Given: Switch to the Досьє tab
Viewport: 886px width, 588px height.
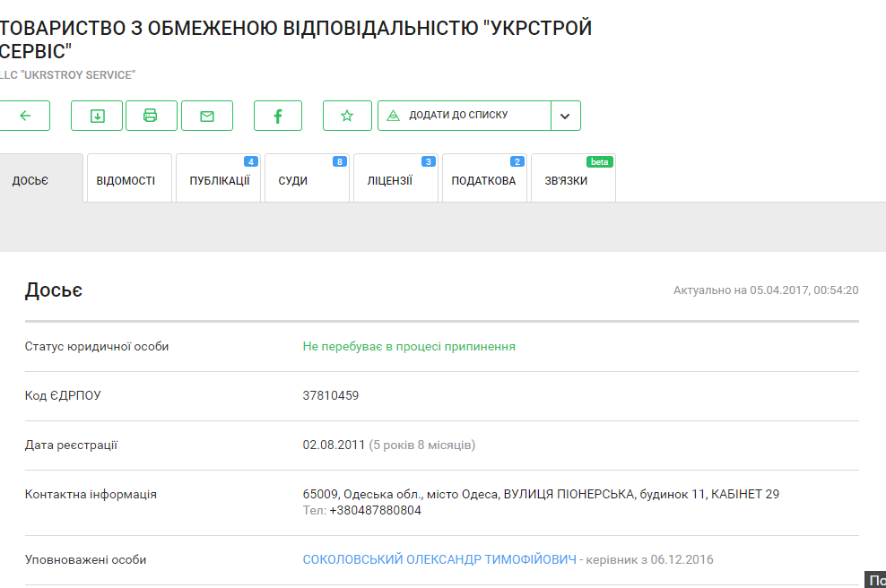Looking at the screenshot, I should pyautogui.click(x=30, y=180).
